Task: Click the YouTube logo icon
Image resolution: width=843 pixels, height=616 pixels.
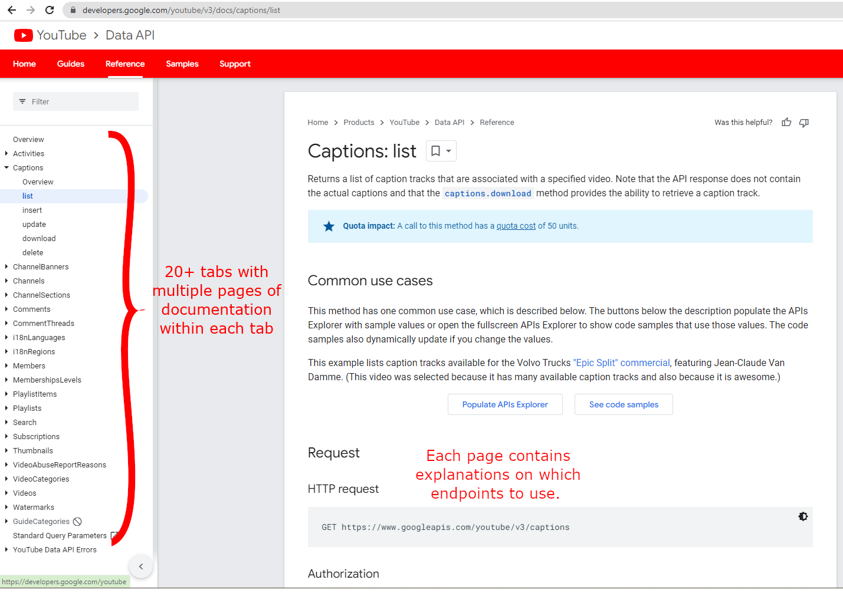Action: [23, 35]
